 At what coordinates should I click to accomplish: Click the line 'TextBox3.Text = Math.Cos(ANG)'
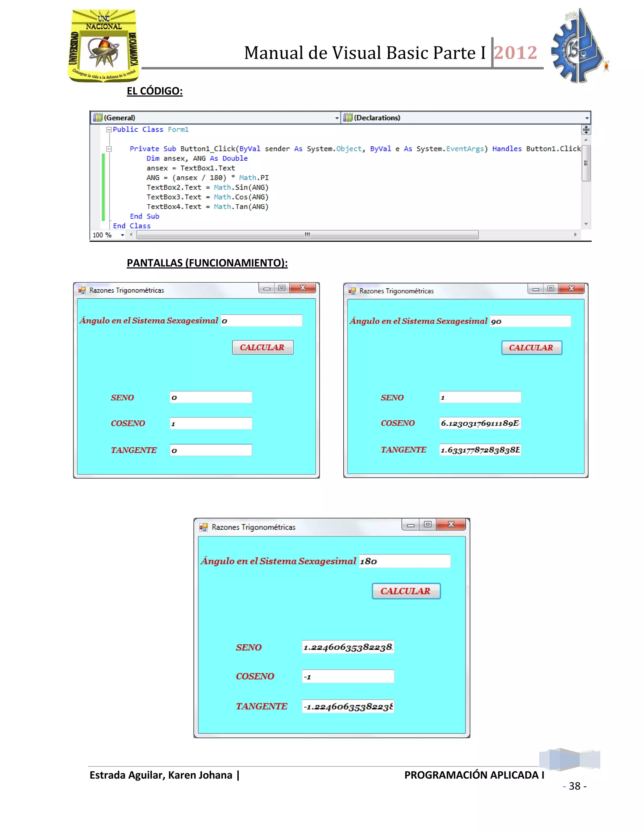click(208, 197)
